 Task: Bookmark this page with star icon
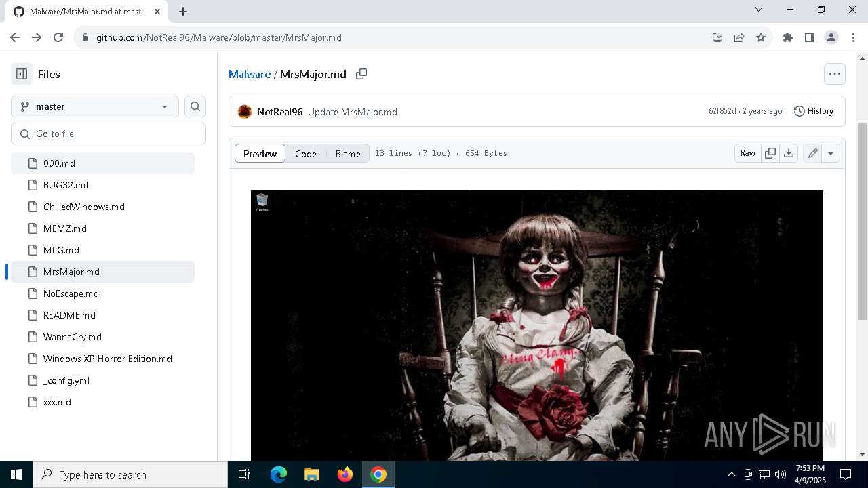point(761,37)
